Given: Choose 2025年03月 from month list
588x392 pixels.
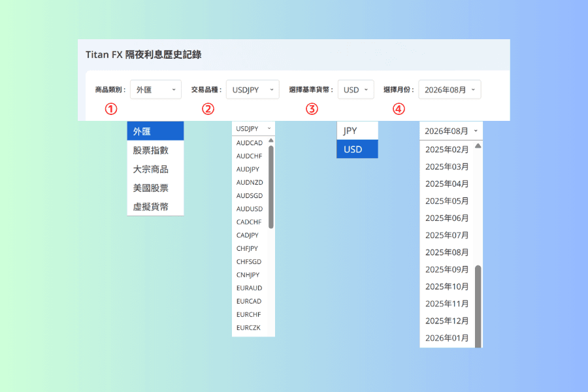Looking at the screenshot, I should (x=447, y=167).
